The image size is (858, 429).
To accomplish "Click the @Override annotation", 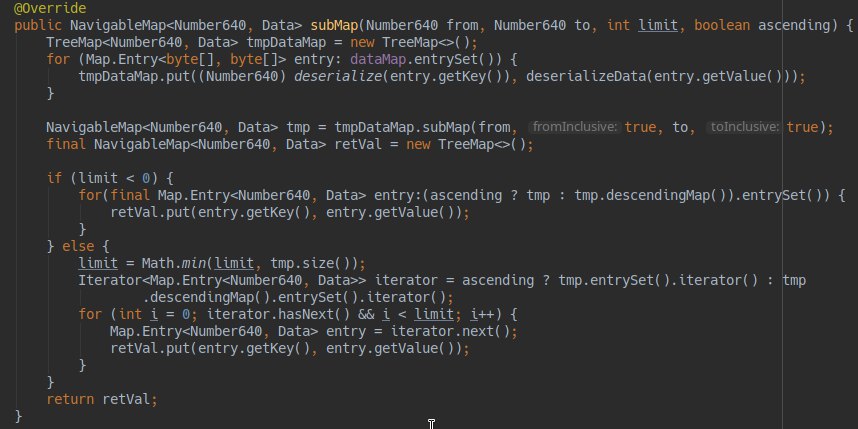I will (x=50, y=8).
